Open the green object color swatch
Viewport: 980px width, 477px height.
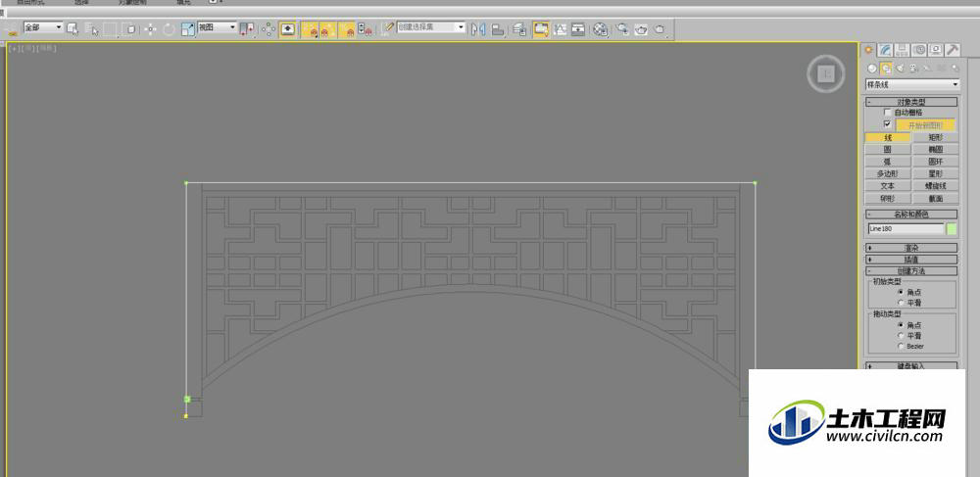click(952, 229)
